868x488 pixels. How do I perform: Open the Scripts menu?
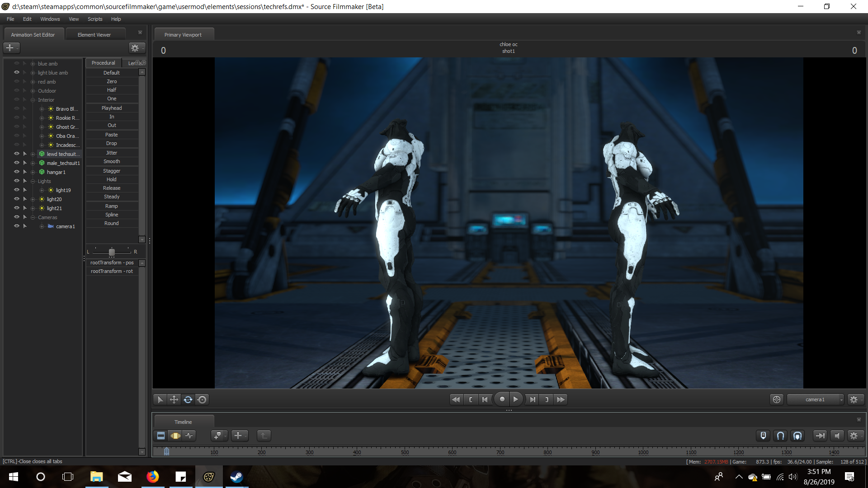click(x=95, y=19)
